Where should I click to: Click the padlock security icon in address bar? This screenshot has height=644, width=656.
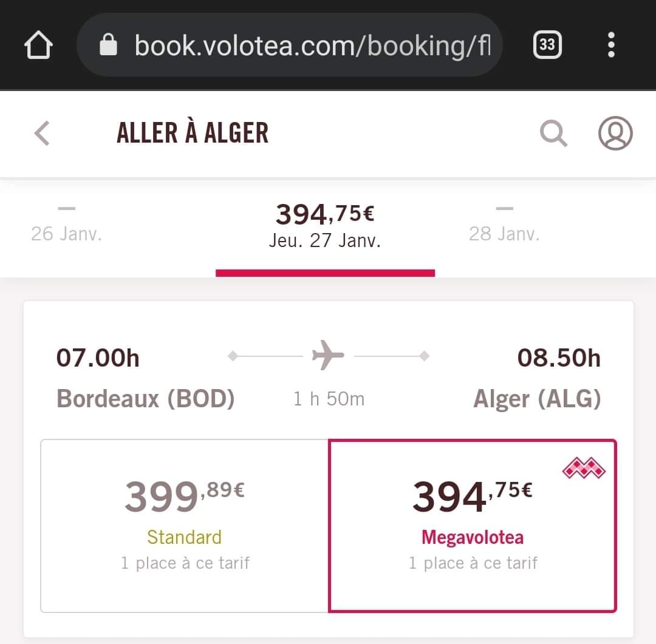click(108, 44)
